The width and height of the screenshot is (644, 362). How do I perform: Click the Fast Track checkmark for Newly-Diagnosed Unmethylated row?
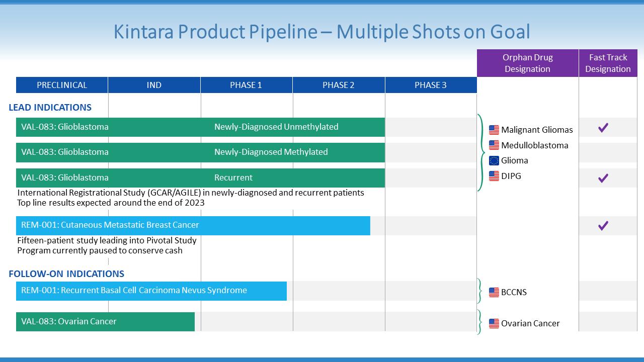coord(603,128)
